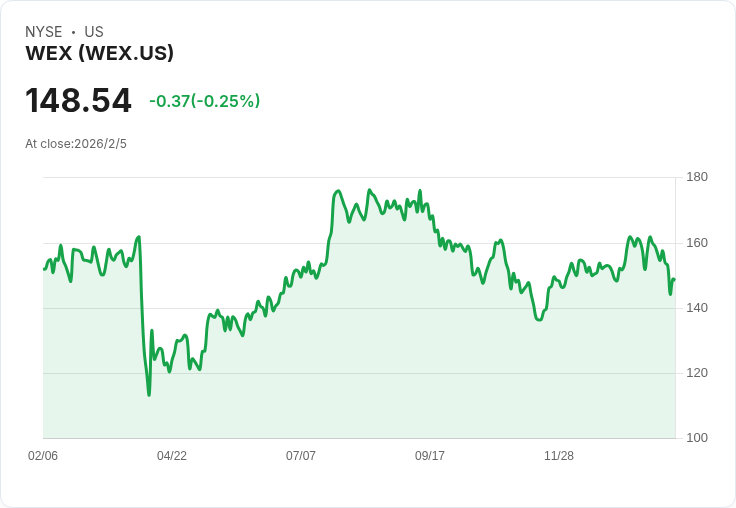Select the 160 price axis label
This screenshot has width=736, height=508.
click(x=697, y=243)
